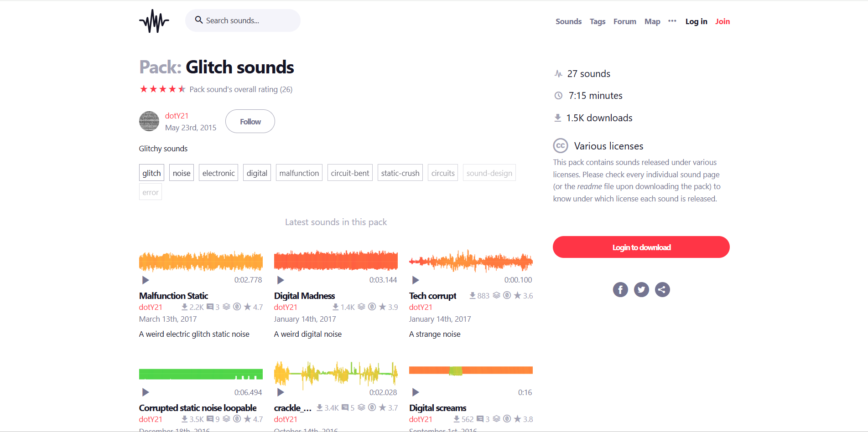This screenshot has height=432, width=868.
Task: Click the star rating icon for Tech corrupt
Action: (518, 295)
